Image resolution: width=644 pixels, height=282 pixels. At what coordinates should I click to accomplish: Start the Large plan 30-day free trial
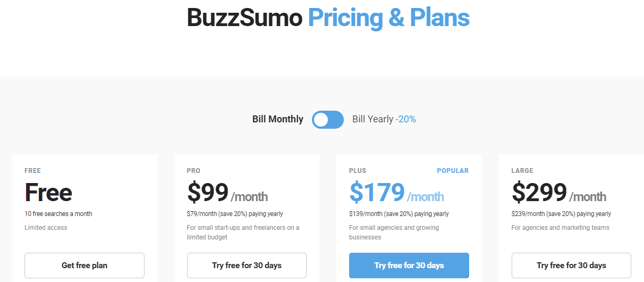[571, 266]
